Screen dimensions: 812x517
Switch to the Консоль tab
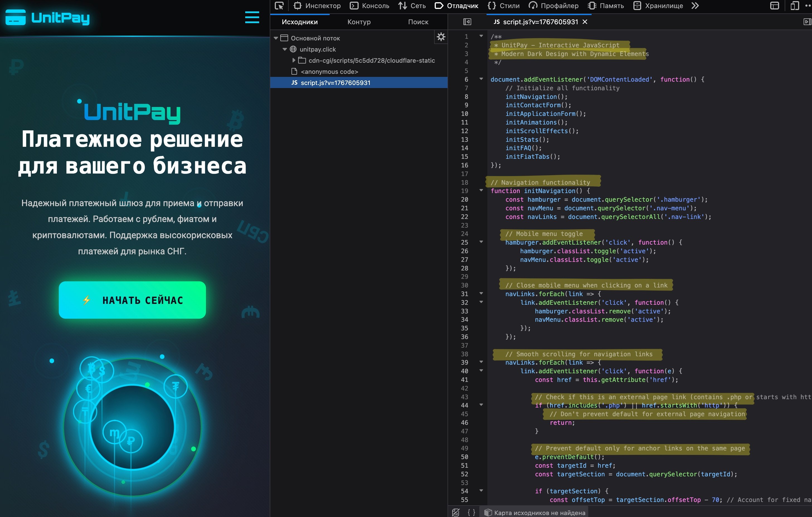tap(369, 6)
